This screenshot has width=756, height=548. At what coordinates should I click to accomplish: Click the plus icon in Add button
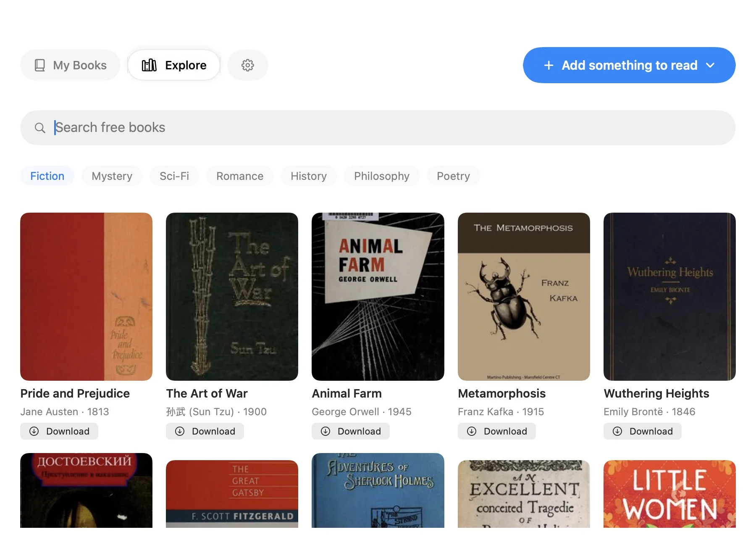[549, 65]
